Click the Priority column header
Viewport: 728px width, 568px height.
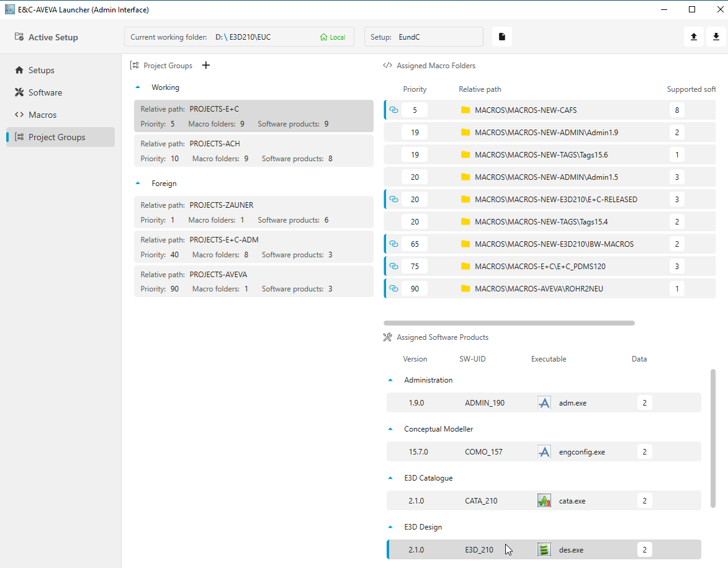(x=415, y=89)
